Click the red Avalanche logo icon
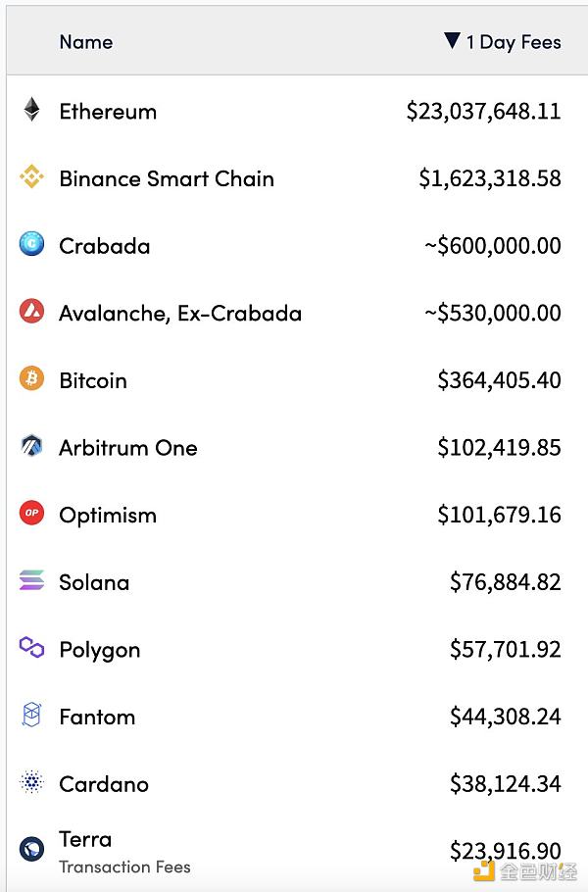This screenshot has width=588, height=892. (x=32, y=312)
